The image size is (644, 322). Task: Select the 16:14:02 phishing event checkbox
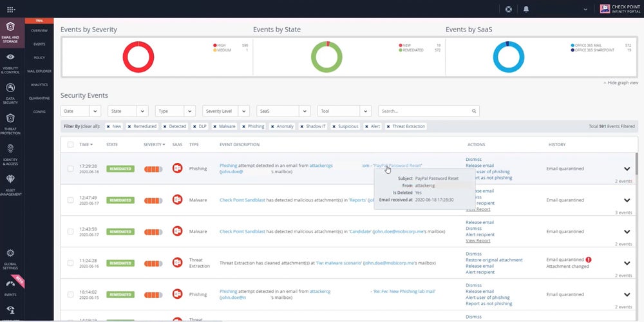pyautogui.click(x=70, y=294)
